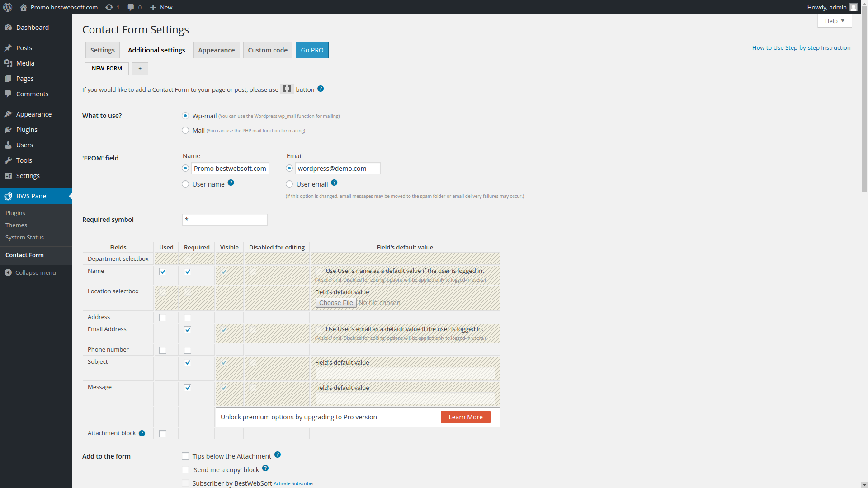Open How to Use Step-by-step Instruction link
868x488 pixels.
(801, 47)
